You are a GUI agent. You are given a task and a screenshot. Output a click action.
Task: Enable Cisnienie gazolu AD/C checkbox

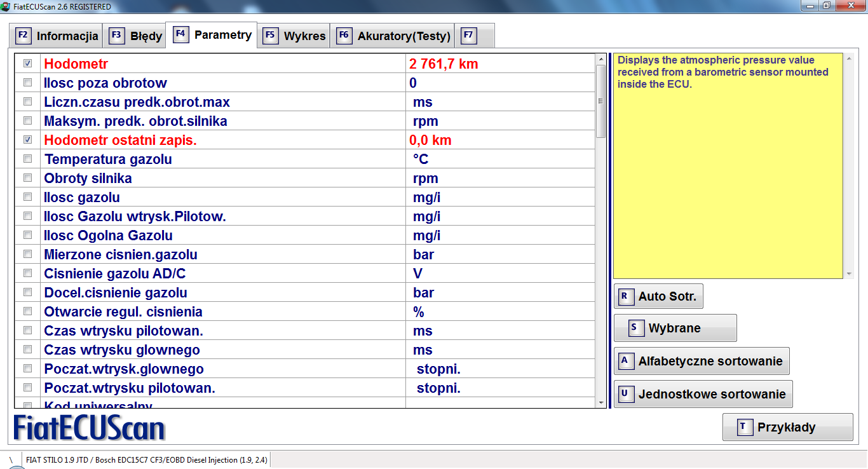[x=27, y=273]
